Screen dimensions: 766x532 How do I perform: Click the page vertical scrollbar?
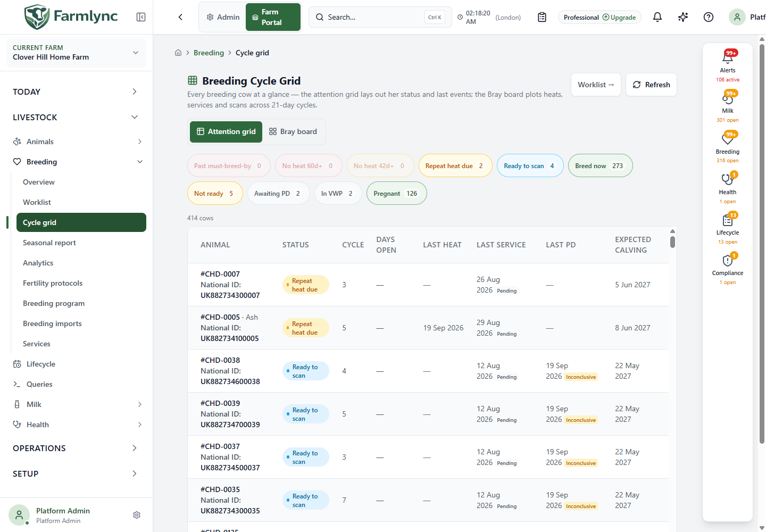762,245
